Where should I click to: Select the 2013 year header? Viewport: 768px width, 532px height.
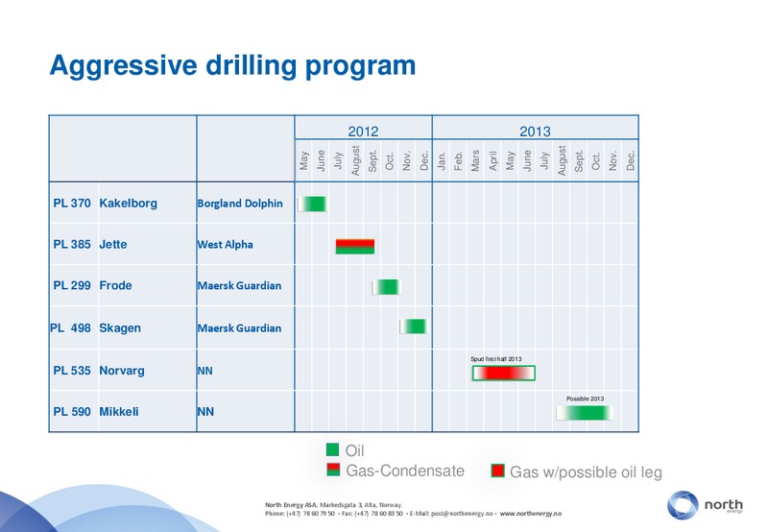(x=535, y=132)
